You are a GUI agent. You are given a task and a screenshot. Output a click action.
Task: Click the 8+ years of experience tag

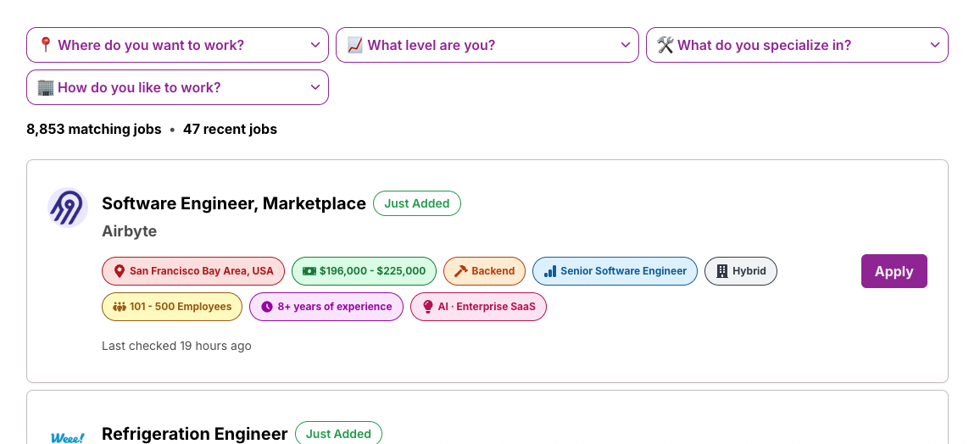pyautogui.click(x=326, y=307)
